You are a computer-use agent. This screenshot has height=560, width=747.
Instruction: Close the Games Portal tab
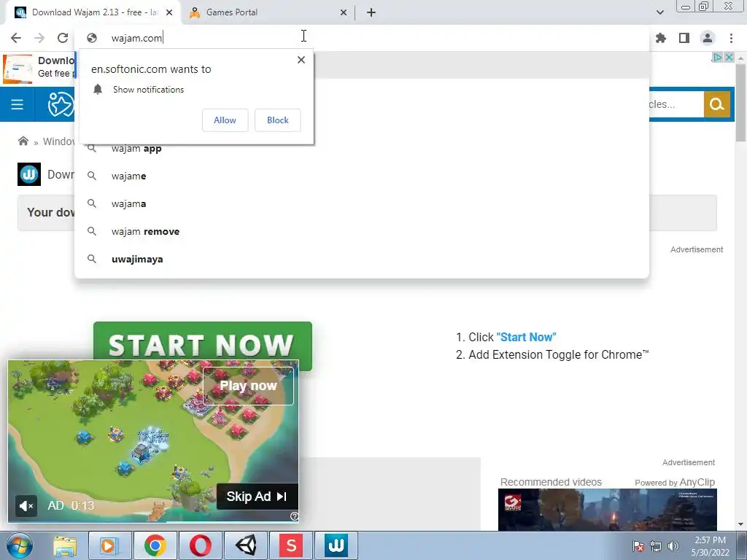(x=344, y=12)
